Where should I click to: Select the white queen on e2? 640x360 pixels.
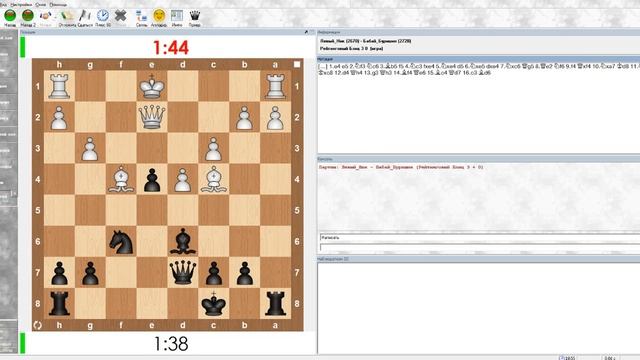[x=152, y=117]
